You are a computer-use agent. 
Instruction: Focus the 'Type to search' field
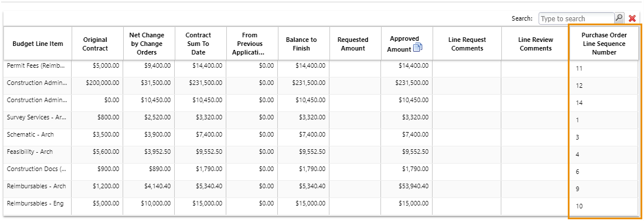coord(576,18)
